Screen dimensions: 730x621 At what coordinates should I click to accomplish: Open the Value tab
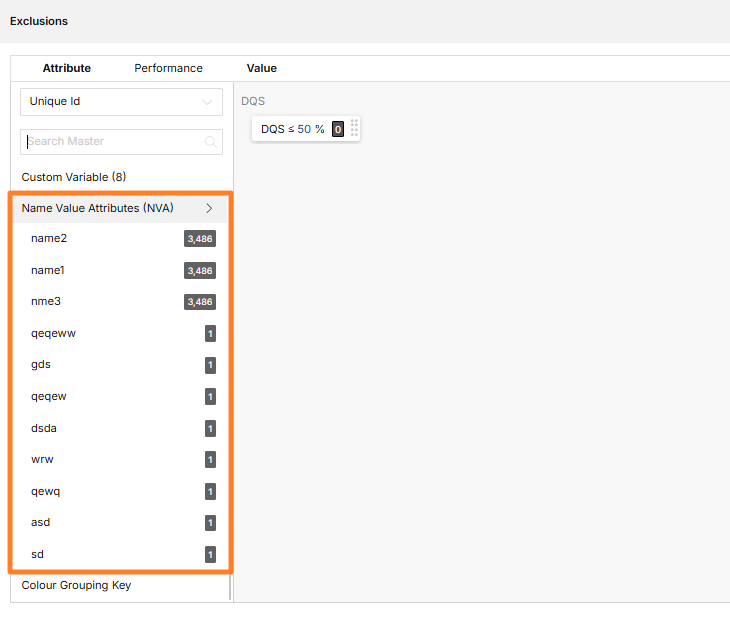click(261, 68)
